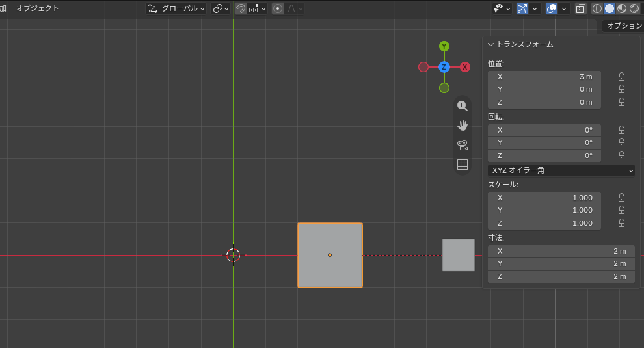Click the 回転 Z field 0°
644x348 pixels.
coord(544,155)
